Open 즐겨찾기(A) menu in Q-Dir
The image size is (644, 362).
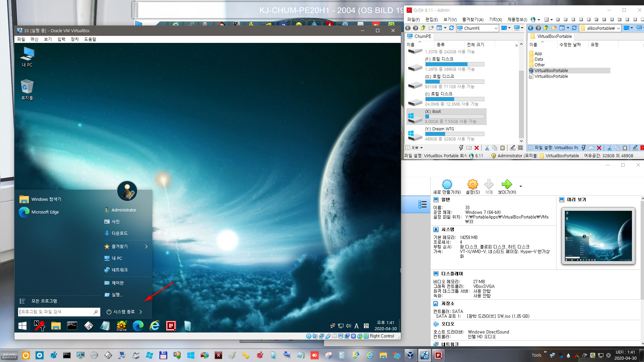(x=473, y=19)
